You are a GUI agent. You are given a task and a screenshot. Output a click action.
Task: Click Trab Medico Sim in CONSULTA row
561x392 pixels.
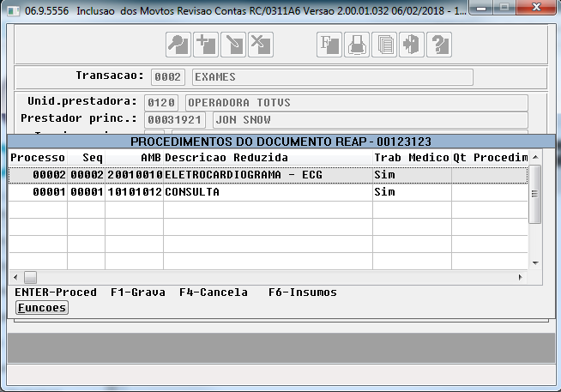click(x=384, y=192)
